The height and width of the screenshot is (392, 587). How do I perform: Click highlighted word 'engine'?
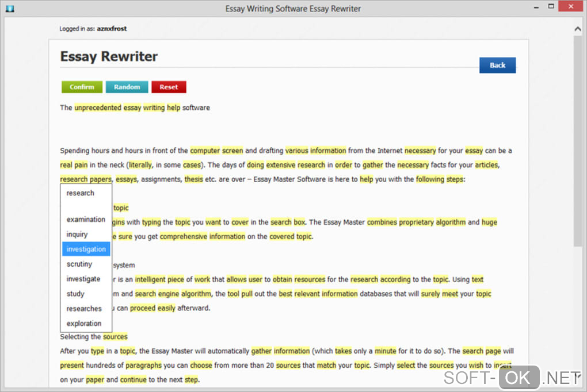point(169,294)
